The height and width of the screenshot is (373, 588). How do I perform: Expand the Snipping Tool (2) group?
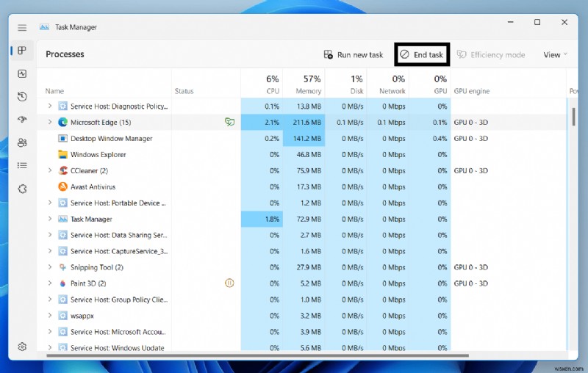(49, 267)
